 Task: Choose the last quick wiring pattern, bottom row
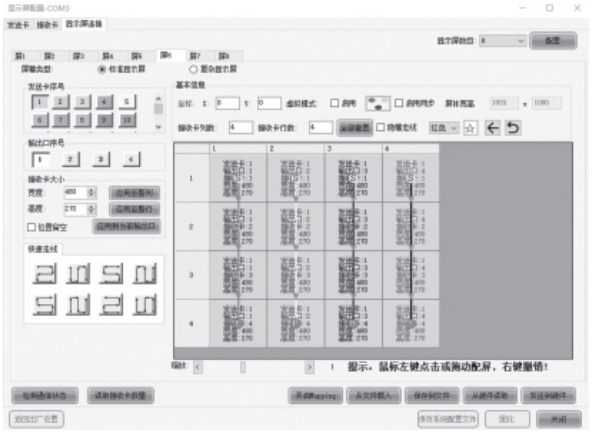point(144,304)
